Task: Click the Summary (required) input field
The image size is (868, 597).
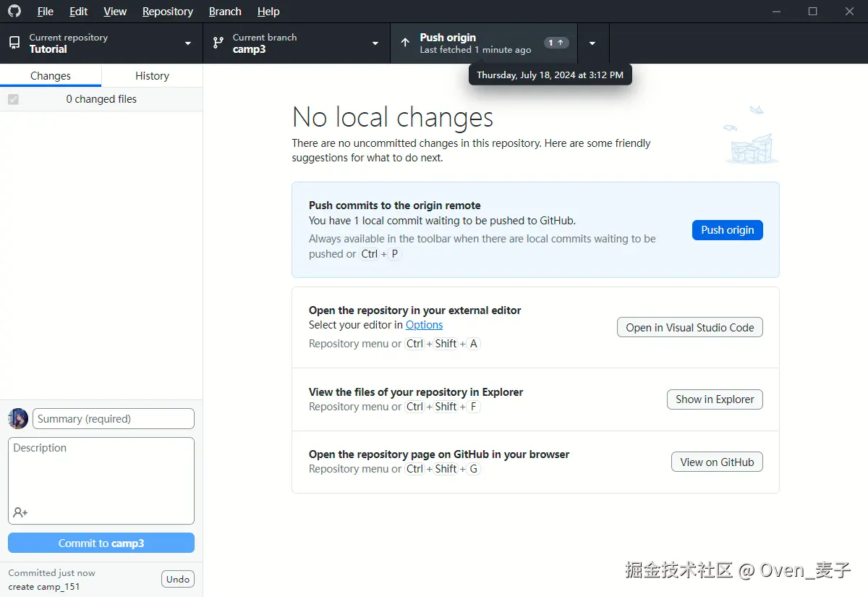Action: coord(114,418)
